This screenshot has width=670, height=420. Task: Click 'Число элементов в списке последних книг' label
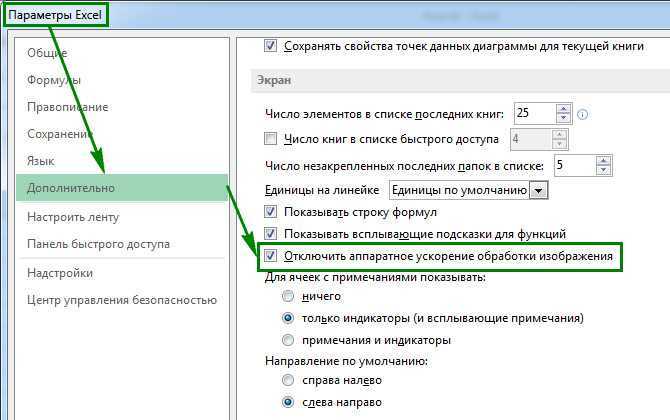pos(384,115)
